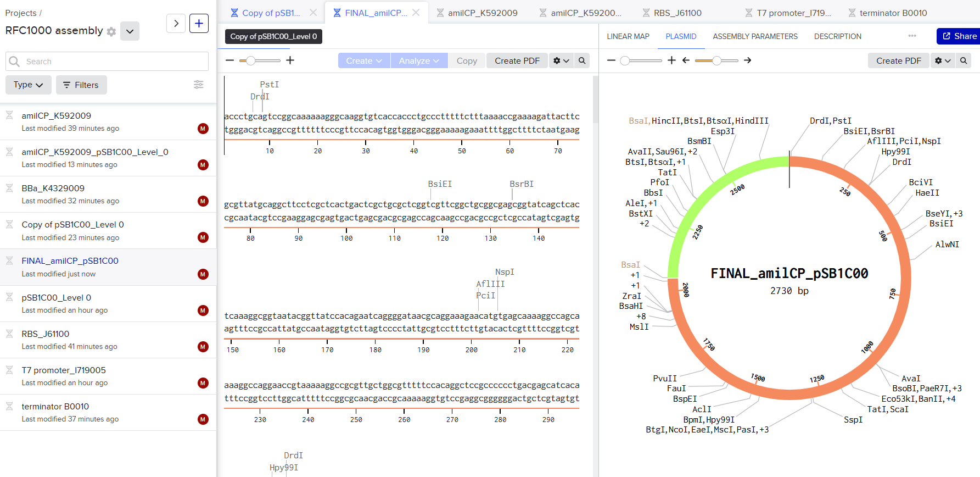
Task: Click the SspI site on plasmid map
Action: click(x=853, y=420)
